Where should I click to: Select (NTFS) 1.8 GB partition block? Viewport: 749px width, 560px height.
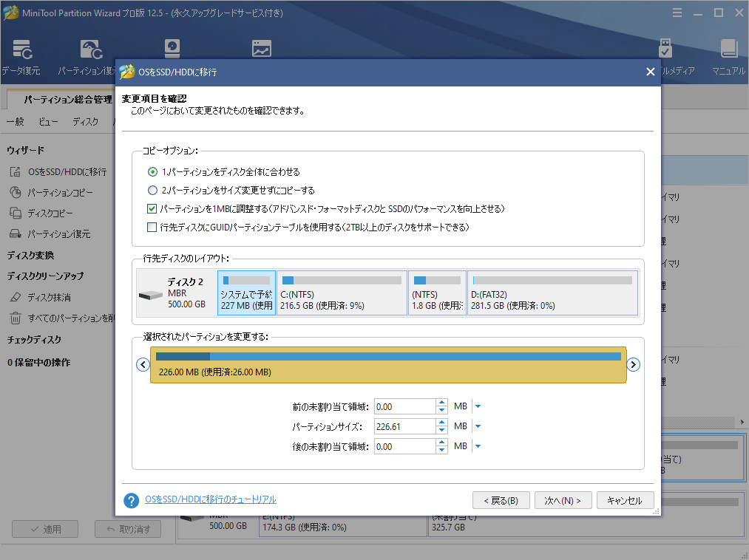click(x=437, y=293)
